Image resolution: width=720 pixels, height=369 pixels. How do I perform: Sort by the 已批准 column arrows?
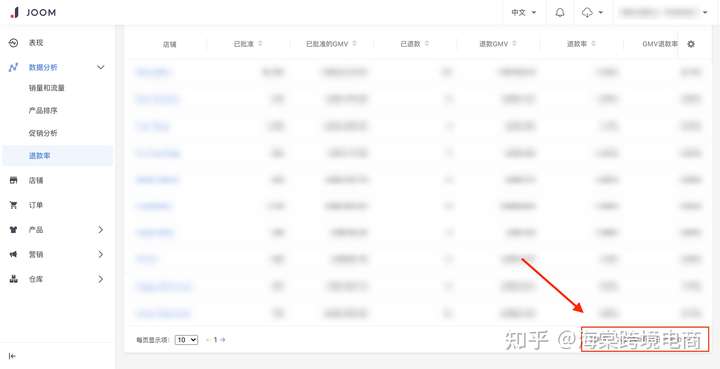pos(260,44)
